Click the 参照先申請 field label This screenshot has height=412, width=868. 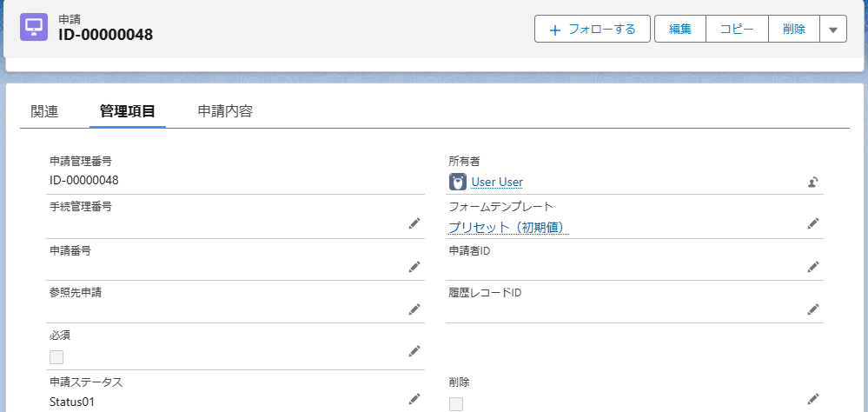pos(76,293)
